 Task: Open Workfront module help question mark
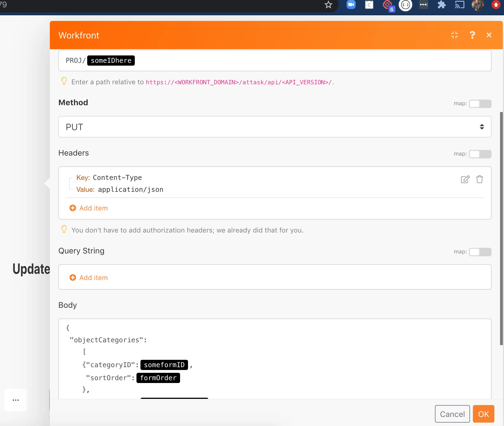(472, 35)
